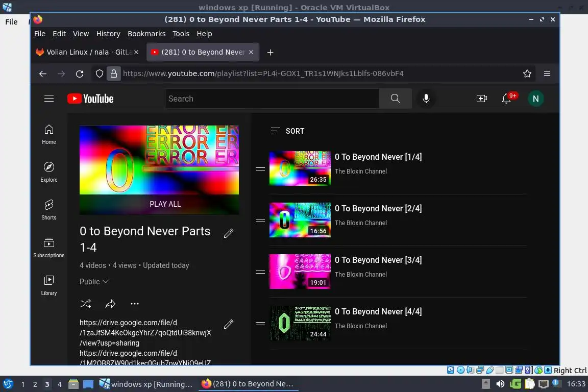Open Explore in sidebar
Image resolution: width=588 pixels, height=392 pixels.
(49, 172)
